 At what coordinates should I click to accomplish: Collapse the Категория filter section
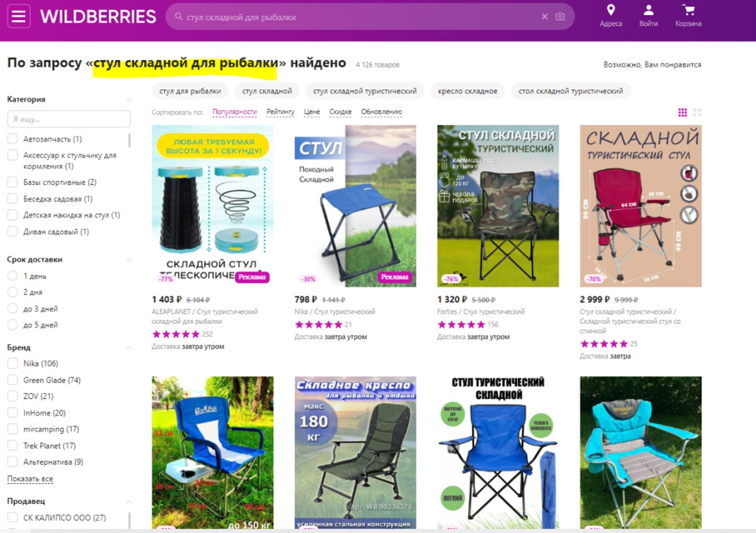tap(129, 100)
